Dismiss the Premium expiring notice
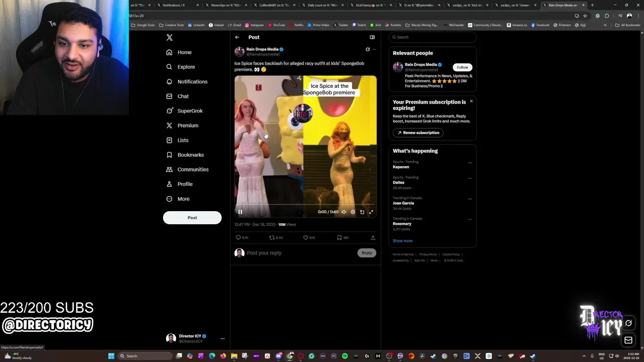The image size is (644, 362). 471,102
